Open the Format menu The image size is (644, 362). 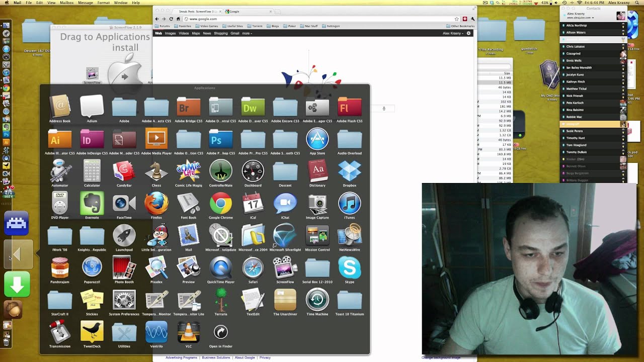coord(104,3)
